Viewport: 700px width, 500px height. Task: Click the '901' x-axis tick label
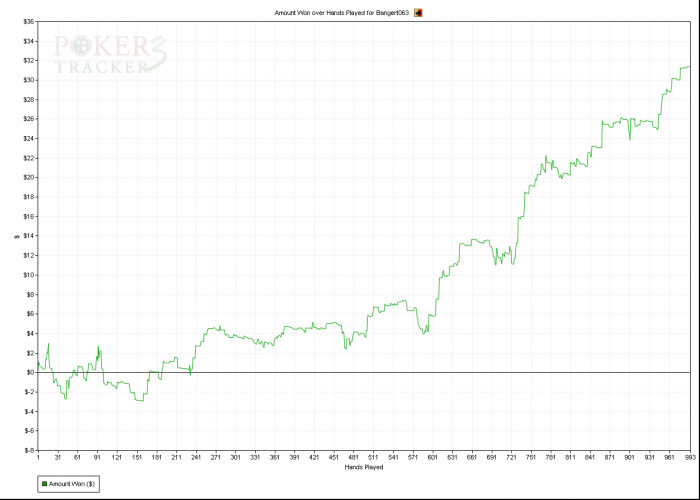click(x=629, y=458)
